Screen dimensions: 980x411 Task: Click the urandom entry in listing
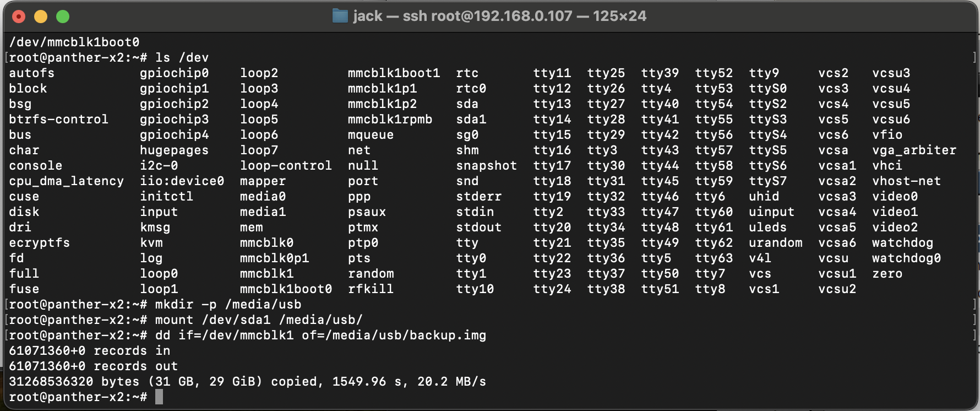pyautogui.click(x=775, y=242)
